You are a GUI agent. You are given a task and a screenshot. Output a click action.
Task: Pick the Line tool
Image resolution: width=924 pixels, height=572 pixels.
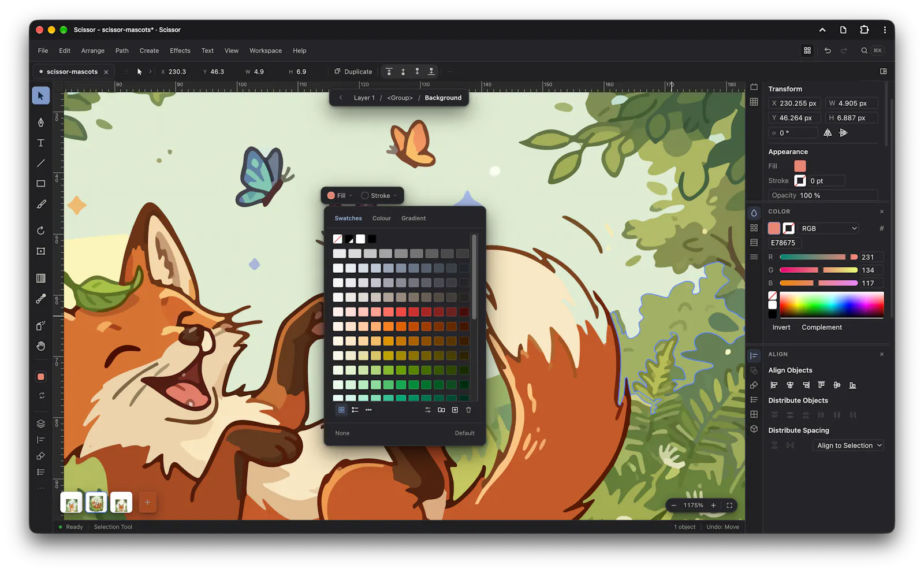pos(40,164)
